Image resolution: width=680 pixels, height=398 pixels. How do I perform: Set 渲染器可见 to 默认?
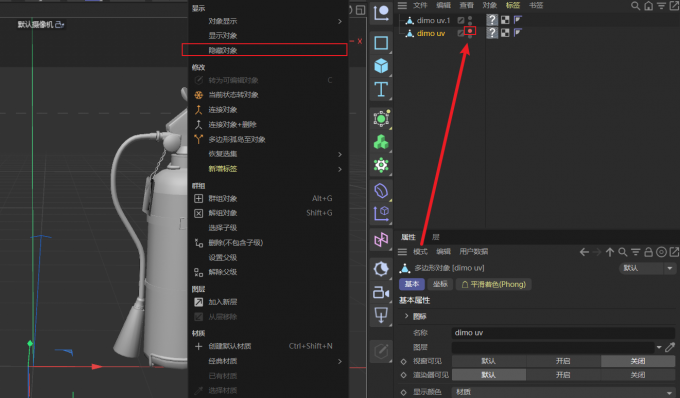489,375
